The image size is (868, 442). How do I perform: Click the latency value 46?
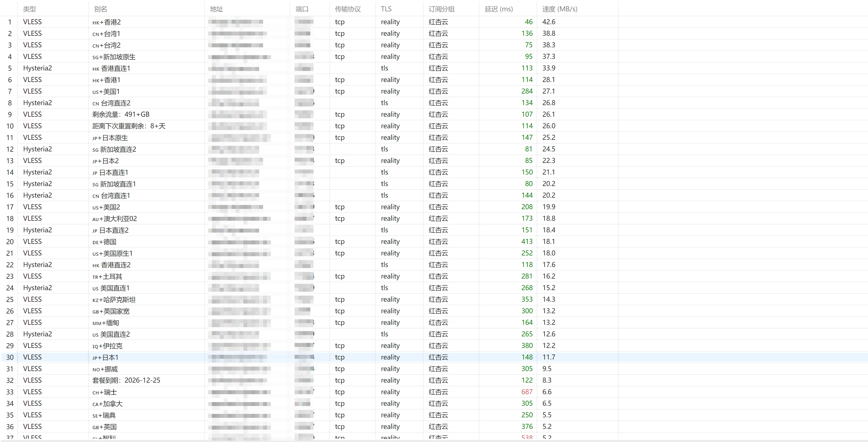pos(529,22)
